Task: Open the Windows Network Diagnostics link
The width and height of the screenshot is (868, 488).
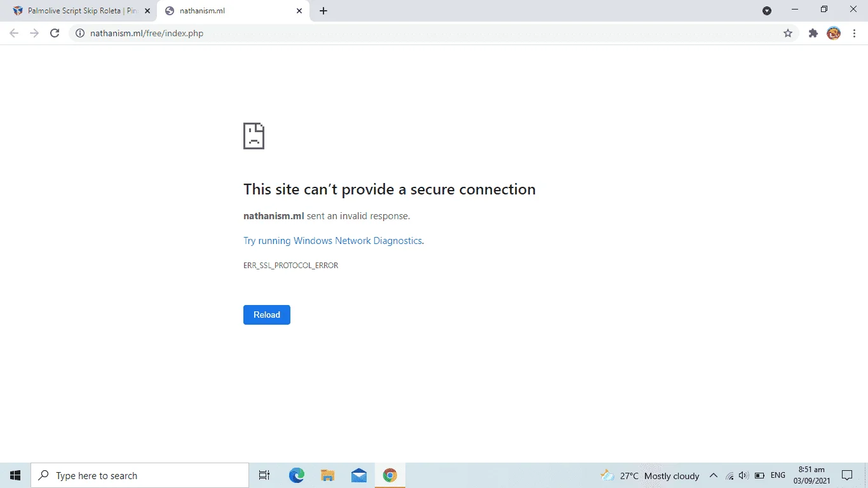Action: tap(333, 241)
